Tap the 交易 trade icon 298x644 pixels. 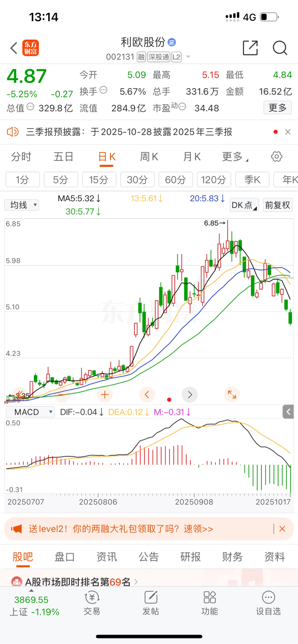coord(92,603)
